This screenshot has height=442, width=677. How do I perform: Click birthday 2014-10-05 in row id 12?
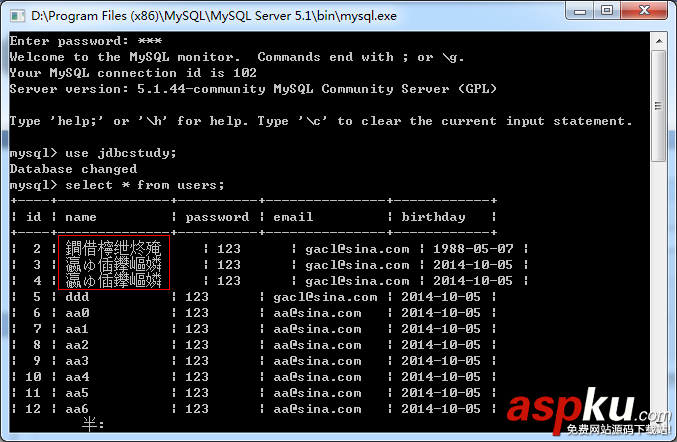click(441, 409)
